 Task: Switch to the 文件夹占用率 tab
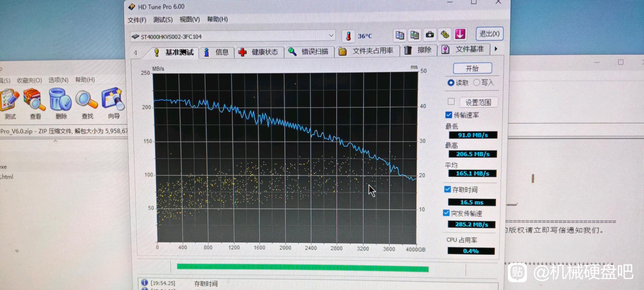pos(367,51)
